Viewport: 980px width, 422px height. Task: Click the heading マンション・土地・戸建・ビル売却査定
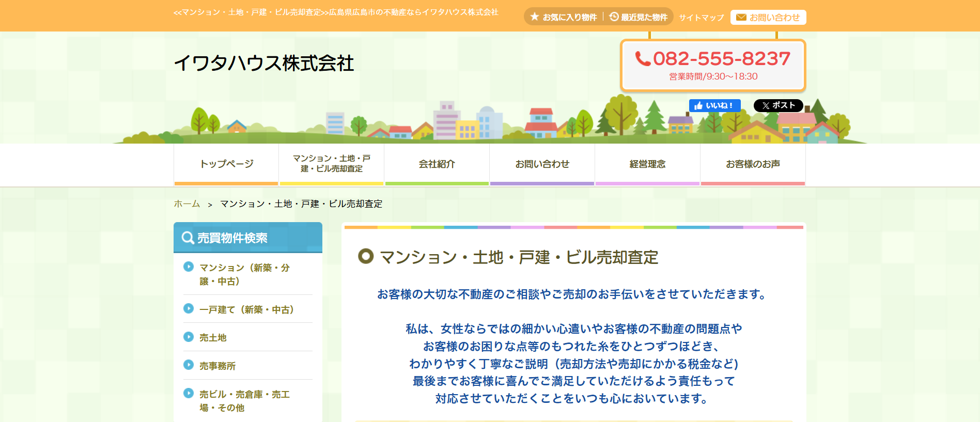click(x=519, y=257)
